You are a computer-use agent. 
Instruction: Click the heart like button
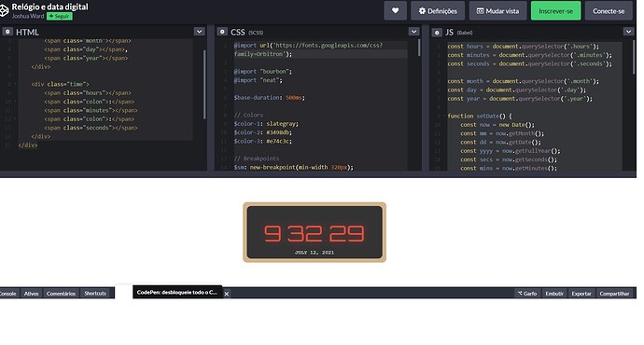pos(395,10)
